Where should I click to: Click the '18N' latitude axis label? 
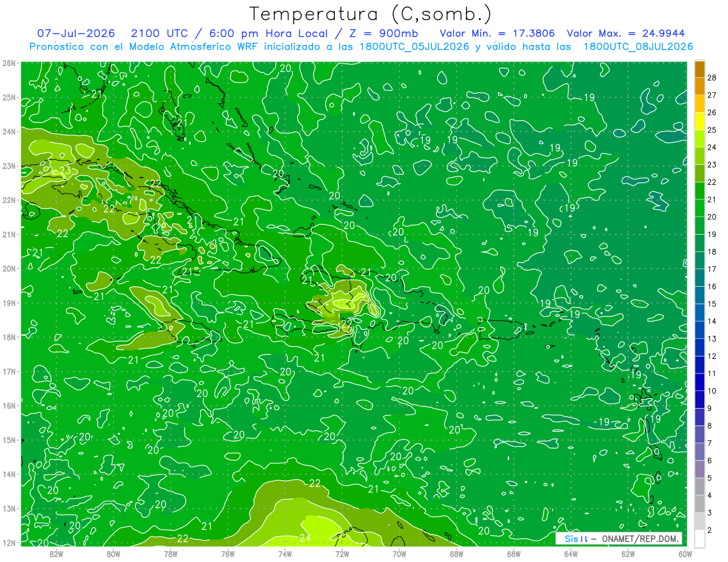[8, 337]
